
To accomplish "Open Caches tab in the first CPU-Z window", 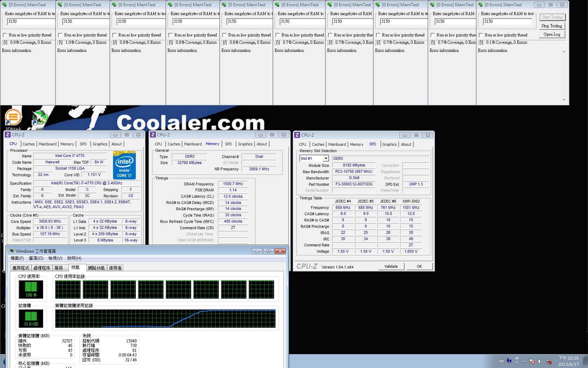I will point(29,144).
